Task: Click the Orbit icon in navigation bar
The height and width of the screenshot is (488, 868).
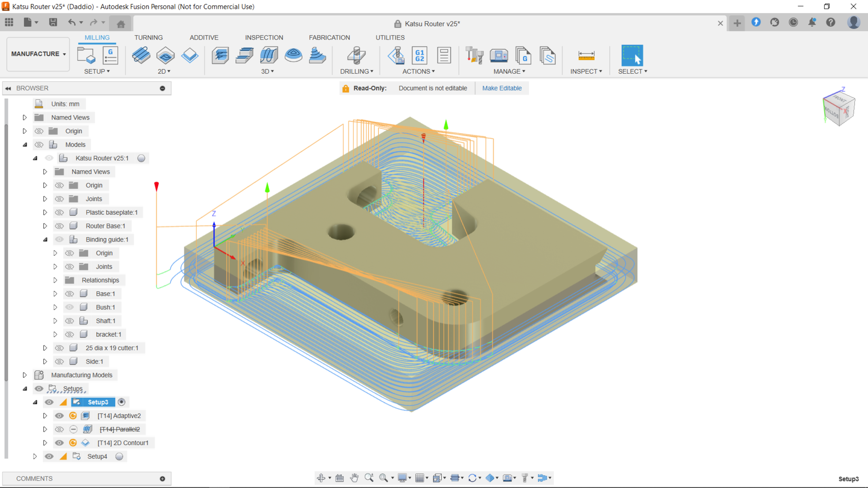Action: [x=321, y=478]
